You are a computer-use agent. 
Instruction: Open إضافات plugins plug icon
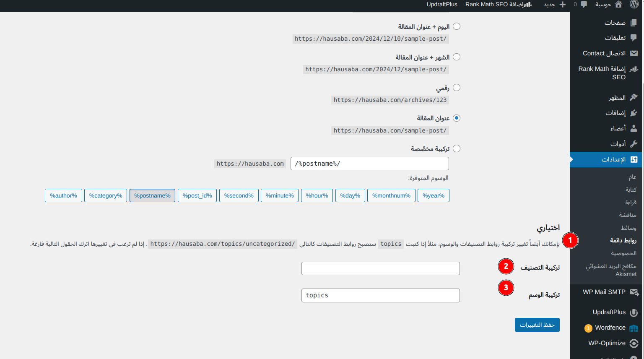tap(634, 113)
